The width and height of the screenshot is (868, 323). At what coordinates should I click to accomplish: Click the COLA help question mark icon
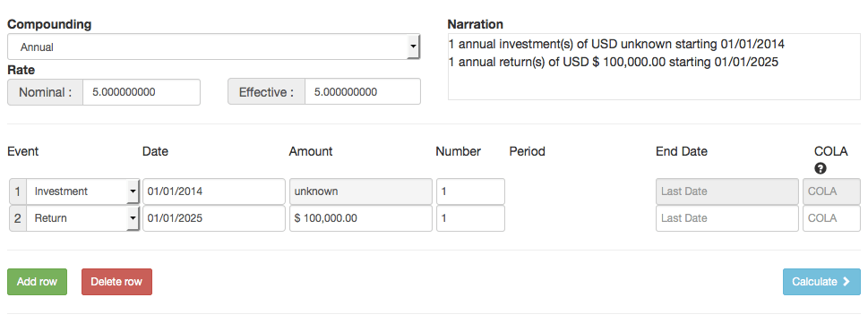[821, 169]
